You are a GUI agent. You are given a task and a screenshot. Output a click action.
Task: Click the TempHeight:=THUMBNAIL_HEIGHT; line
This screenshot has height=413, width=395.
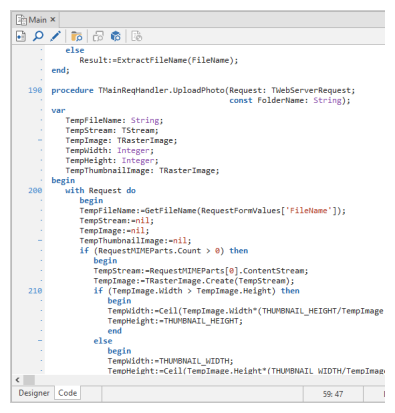[x=175, y=321]
